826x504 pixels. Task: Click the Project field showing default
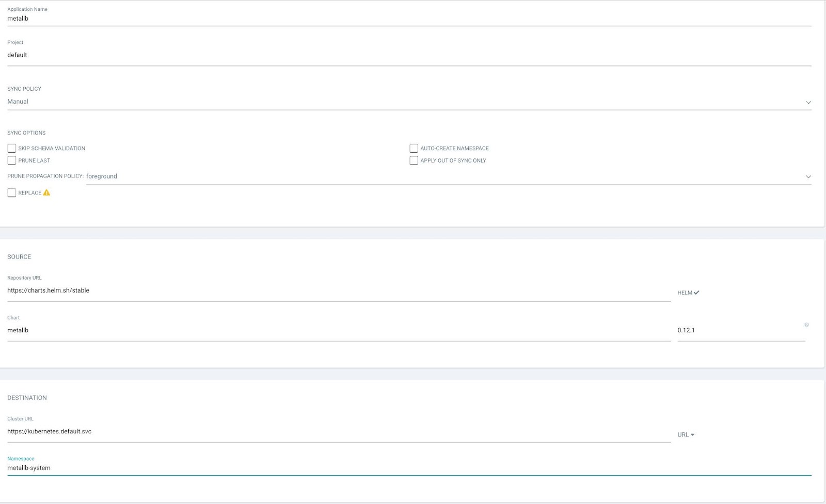[x=409, y=55]
